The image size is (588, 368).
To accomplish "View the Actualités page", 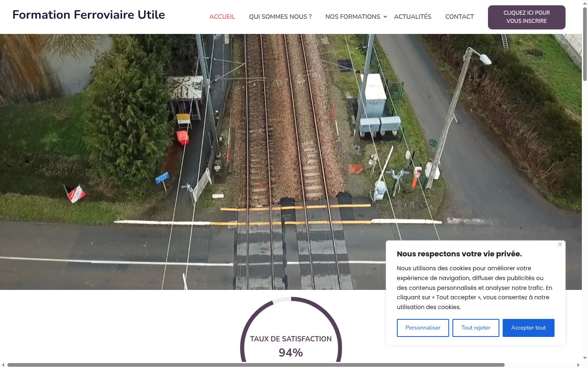I will [x=412, y=17].
